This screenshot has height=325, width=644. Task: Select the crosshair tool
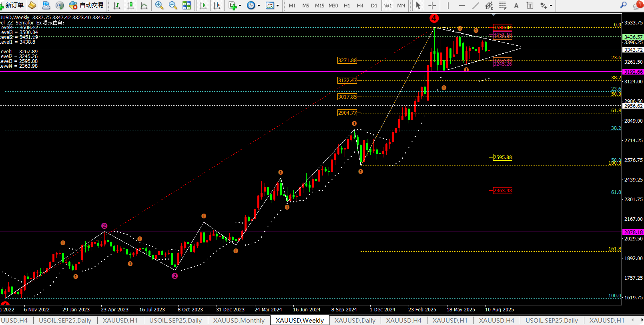point(432,5)
